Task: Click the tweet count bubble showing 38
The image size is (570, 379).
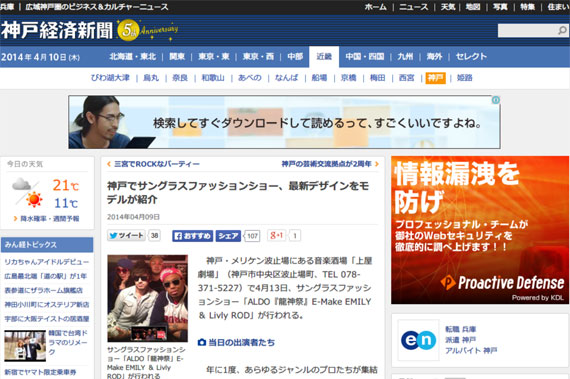Action: point(154,235)
